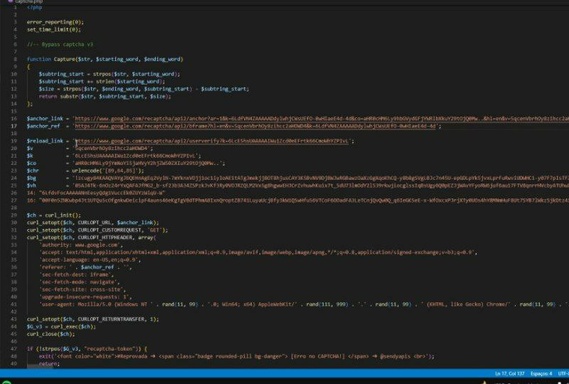Viewport: 569px width, 384px height.
Task: Select line number 29 in the gutter
Action: (x=14, y=215)
